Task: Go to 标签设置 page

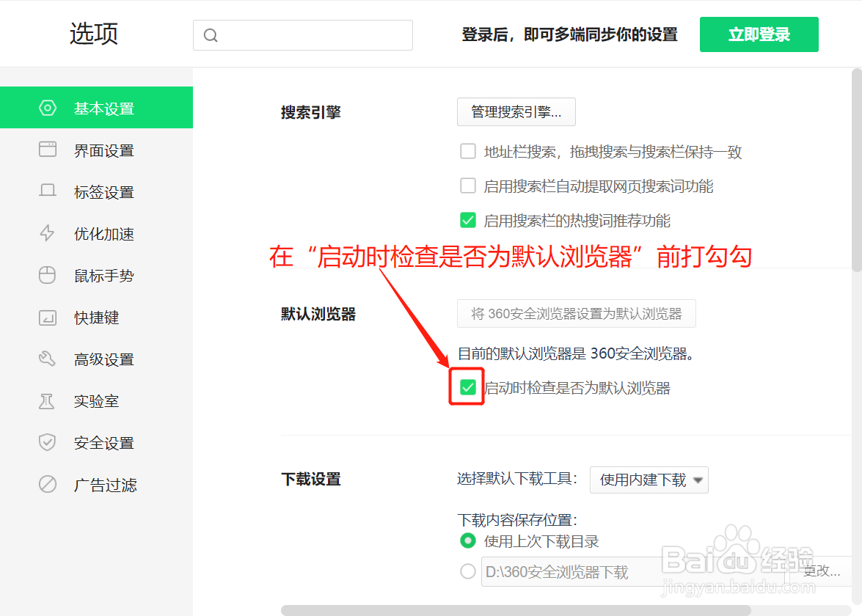Action: (x=96, y=192)
